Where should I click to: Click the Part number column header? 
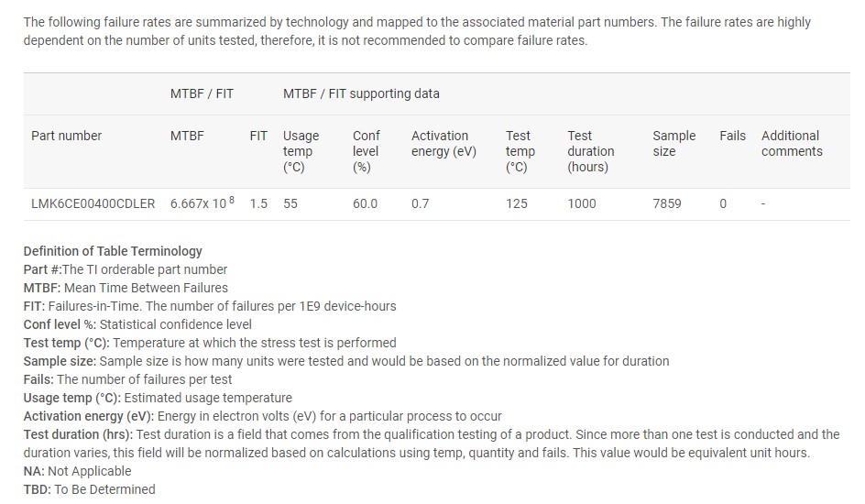coord(66,136)
